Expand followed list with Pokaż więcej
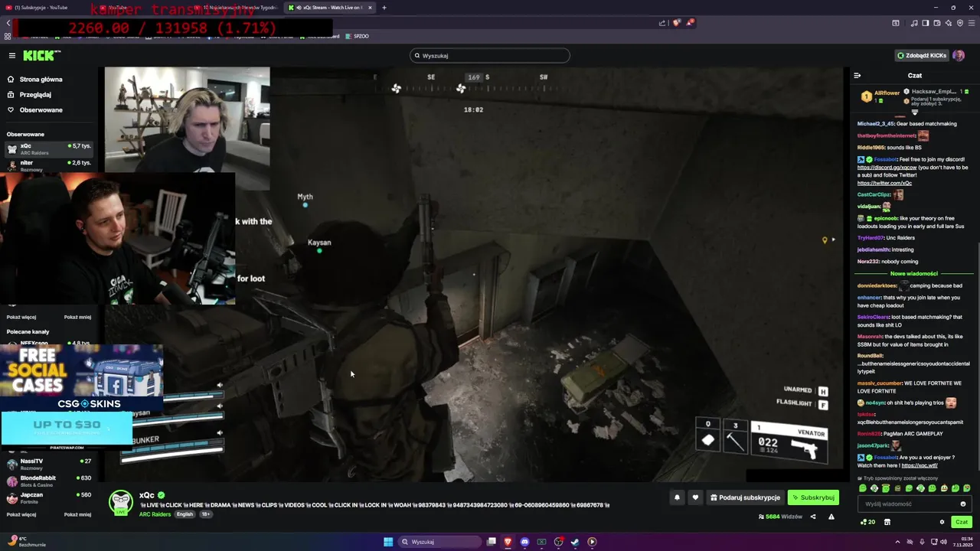Image resolution: width=980 pixels, height=551 pixels. pyautogui.click(x=21, y=317)
